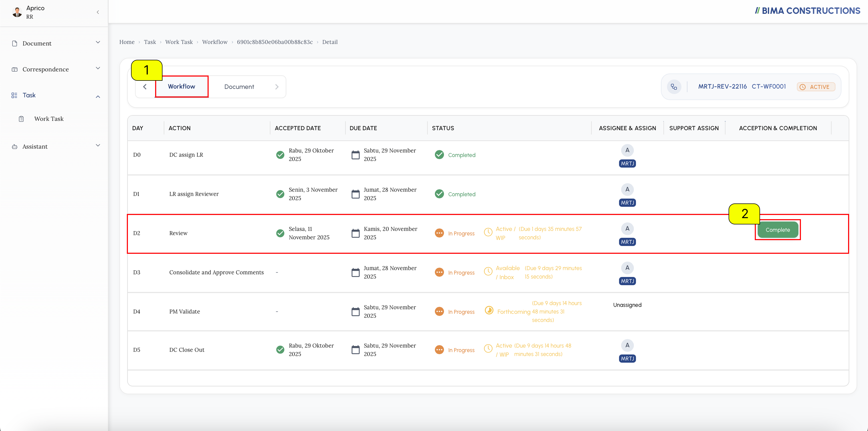Click the Work Task breadcrumb link
The height and width of the screenshot is (431, 868).
tap(179, 42)
